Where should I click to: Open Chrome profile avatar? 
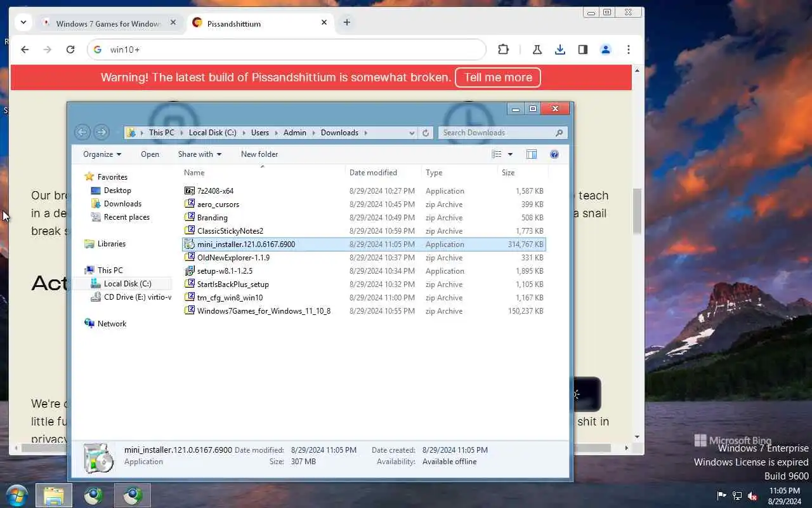606,50
